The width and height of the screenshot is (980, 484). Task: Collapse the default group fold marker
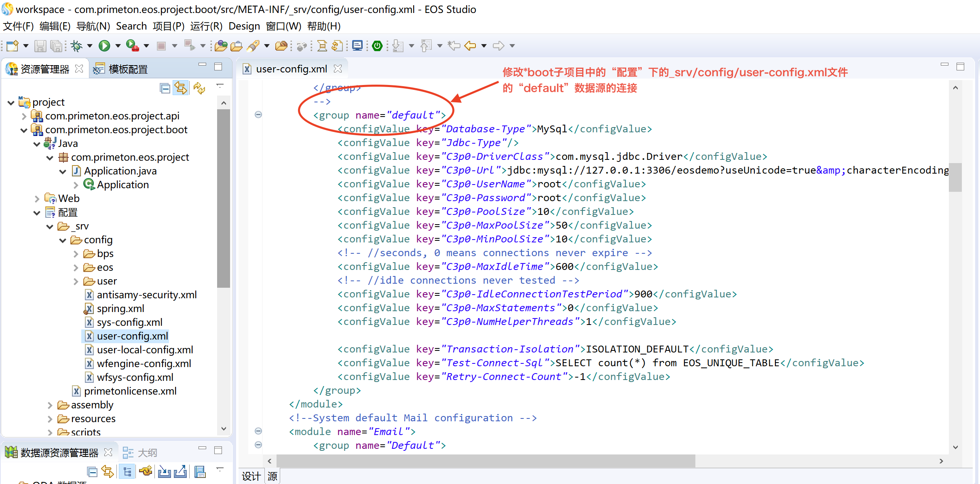point(258,115)
